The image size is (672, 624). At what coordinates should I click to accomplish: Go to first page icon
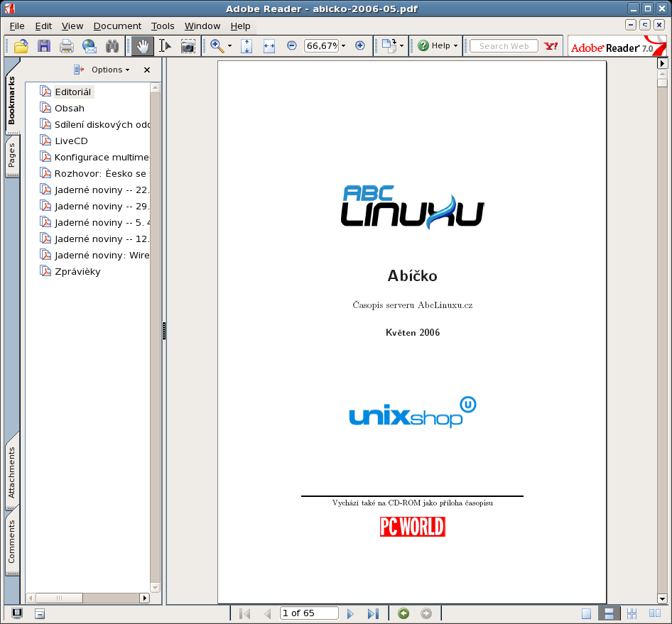click(x=244, y=614)
